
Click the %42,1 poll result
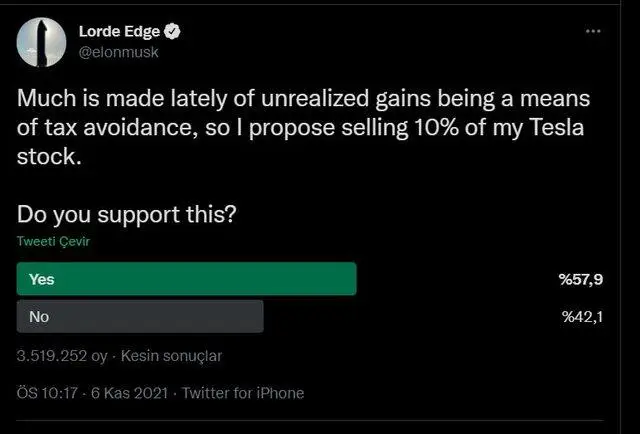582,317
